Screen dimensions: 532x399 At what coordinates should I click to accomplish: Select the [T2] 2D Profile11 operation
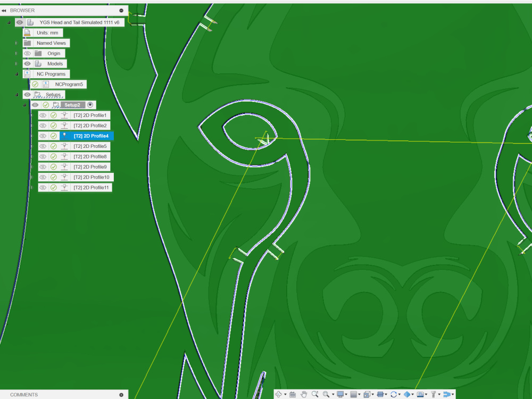click(x=91, y=188)
